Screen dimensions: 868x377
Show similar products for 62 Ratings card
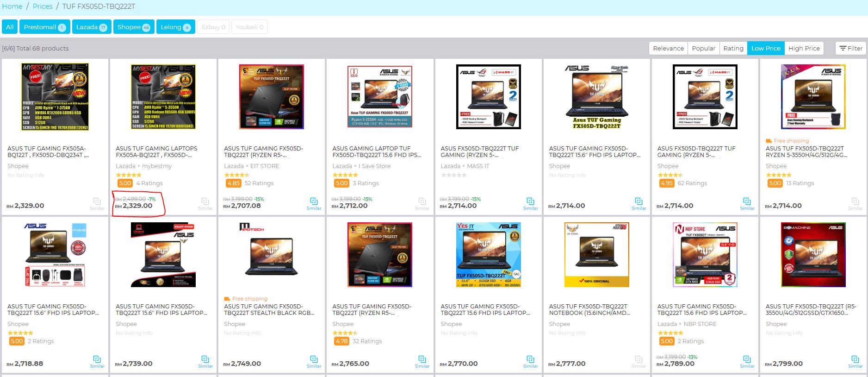click(747, 204)
